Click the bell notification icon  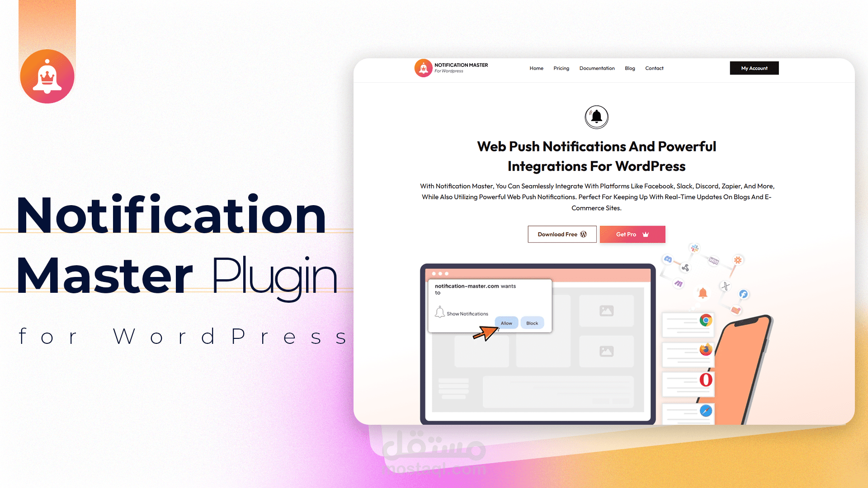point(595,116)
